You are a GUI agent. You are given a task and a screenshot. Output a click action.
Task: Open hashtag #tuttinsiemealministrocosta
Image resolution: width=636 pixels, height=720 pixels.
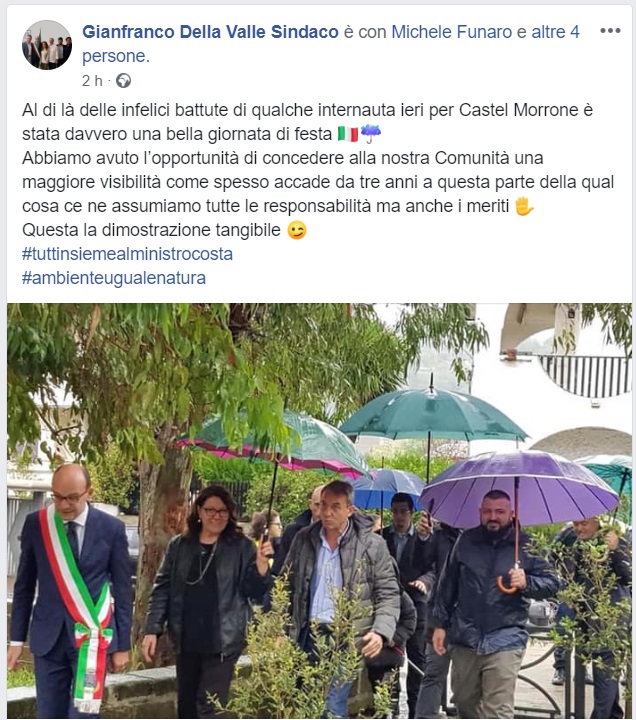tap(127, 254)
